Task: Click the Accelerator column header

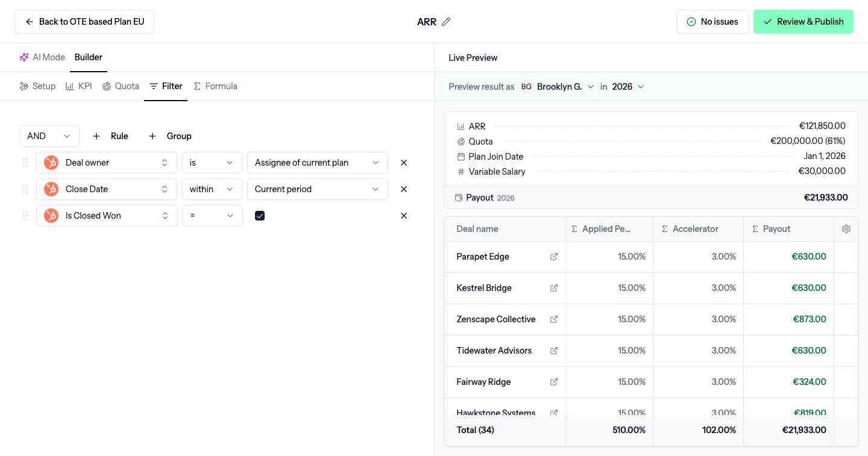Action: click(x=698, y=229)
